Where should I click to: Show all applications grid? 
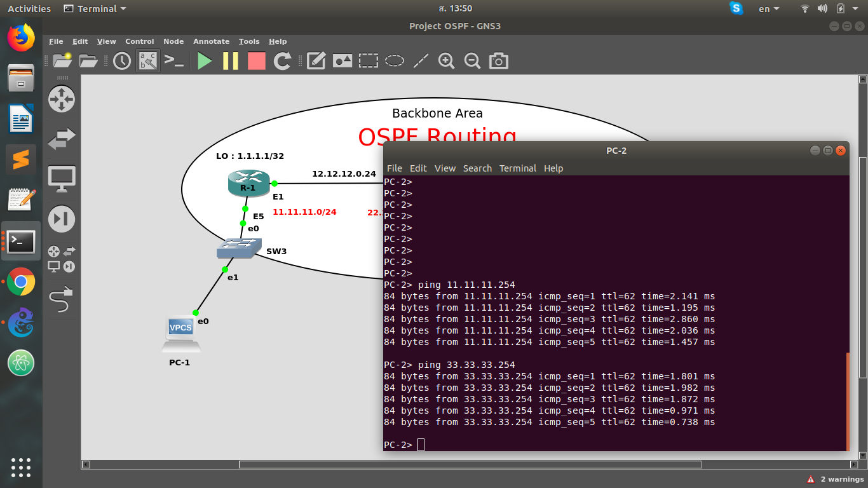21,467
